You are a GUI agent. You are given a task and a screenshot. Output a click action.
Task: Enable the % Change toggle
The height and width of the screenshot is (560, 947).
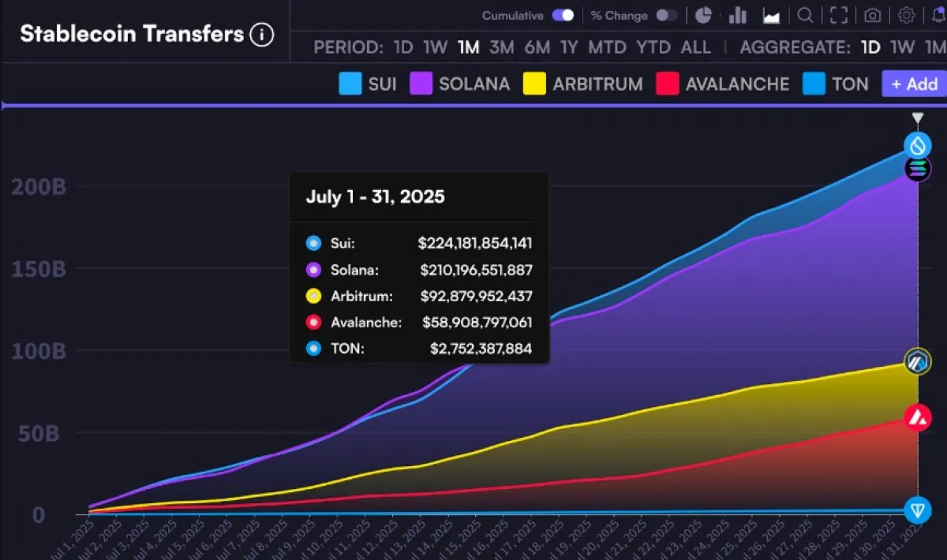pos(667,15)
